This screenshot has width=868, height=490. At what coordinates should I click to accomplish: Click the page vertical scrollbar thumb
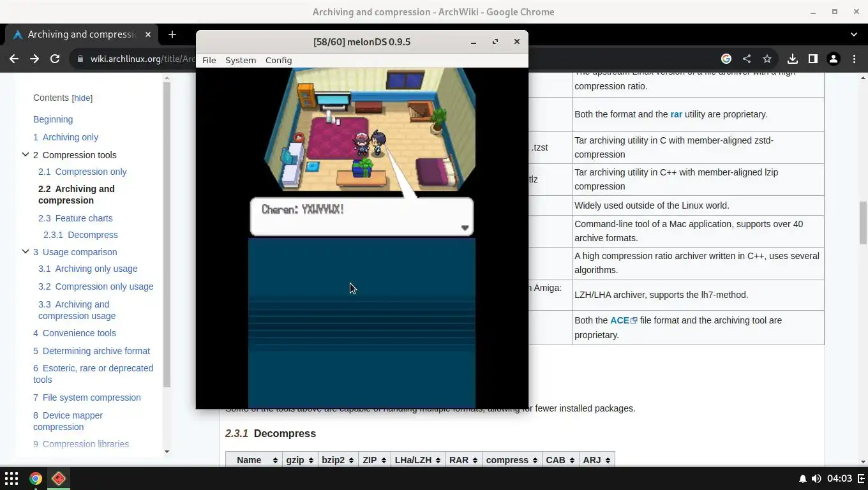pos(863,223)
